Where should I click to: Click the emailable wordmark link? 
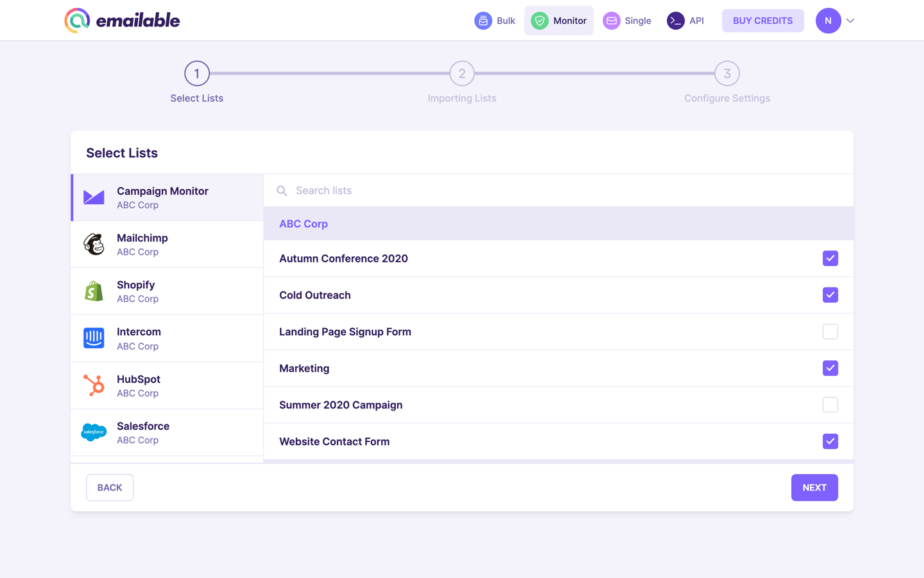[x=138, y=21]
